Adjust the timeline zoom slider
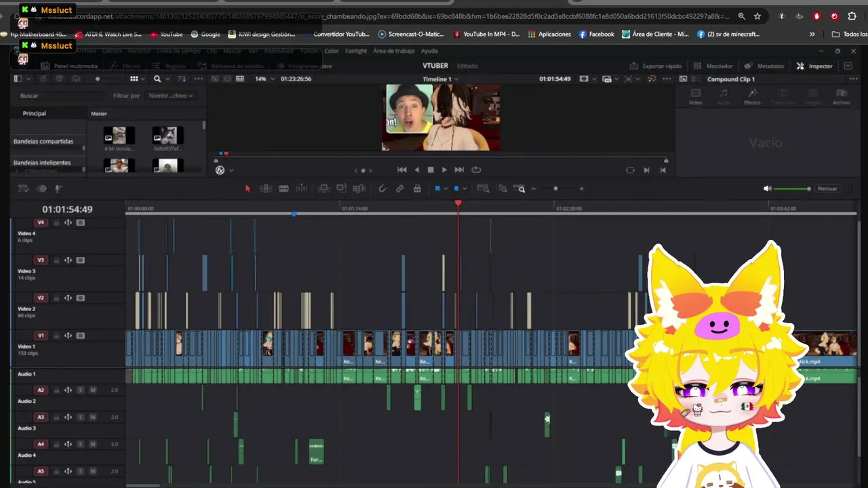Image resolution: width=868 pixels, height=488 pixels. click(x=555, y=188)
